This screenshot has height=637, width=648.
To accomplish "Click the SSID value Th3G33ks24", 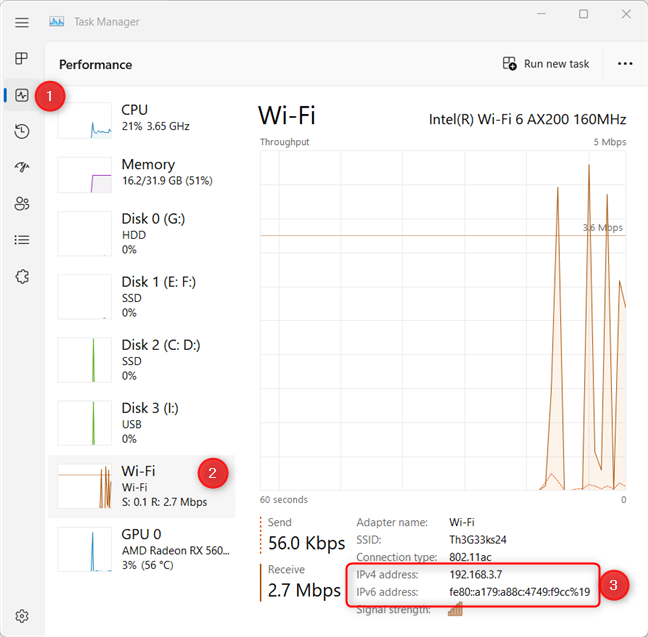I will tap(478, 540).
